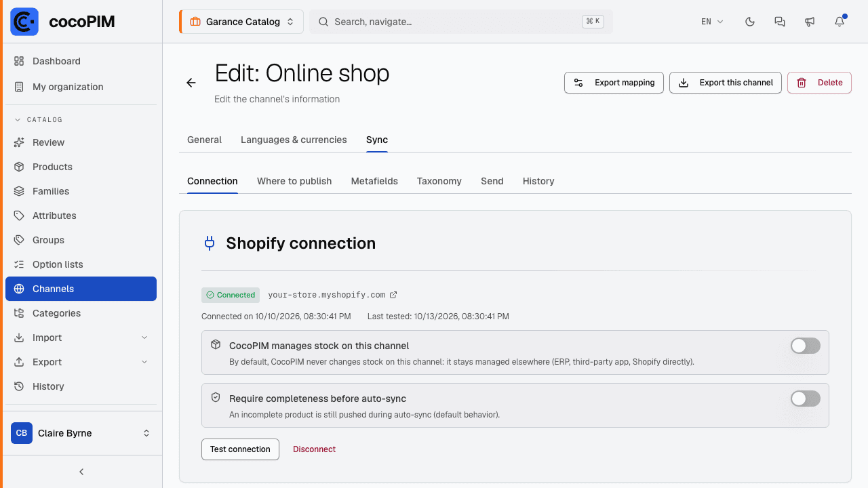Viewport: 868px width, 488px height.
Task: Expand the Export submenu
Action: (81, 362)
